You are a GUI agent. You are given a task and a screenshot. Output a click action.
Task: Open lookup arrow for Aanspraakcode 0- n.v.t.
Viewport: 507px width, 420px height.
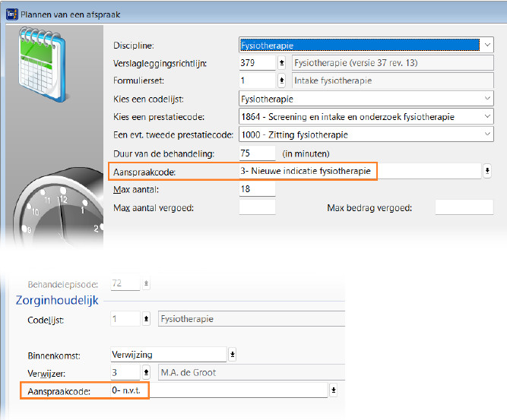333,390
